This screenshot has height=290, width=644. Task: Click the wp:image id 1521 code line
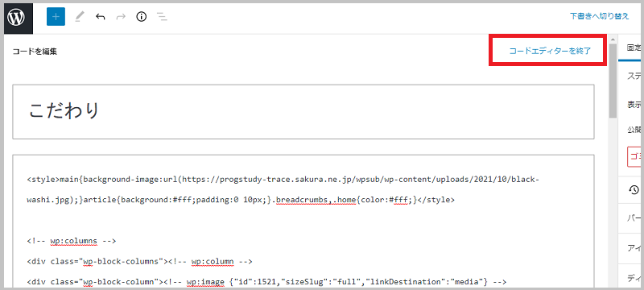tap(267, 282)
